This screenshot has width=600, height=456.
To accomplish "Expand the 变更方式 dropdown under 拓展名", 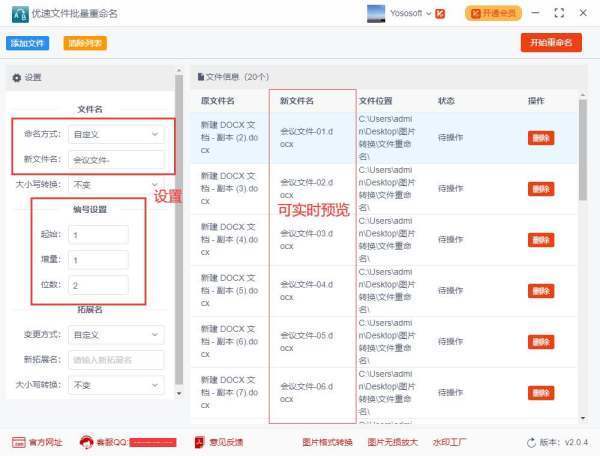I will coord(116,334).
